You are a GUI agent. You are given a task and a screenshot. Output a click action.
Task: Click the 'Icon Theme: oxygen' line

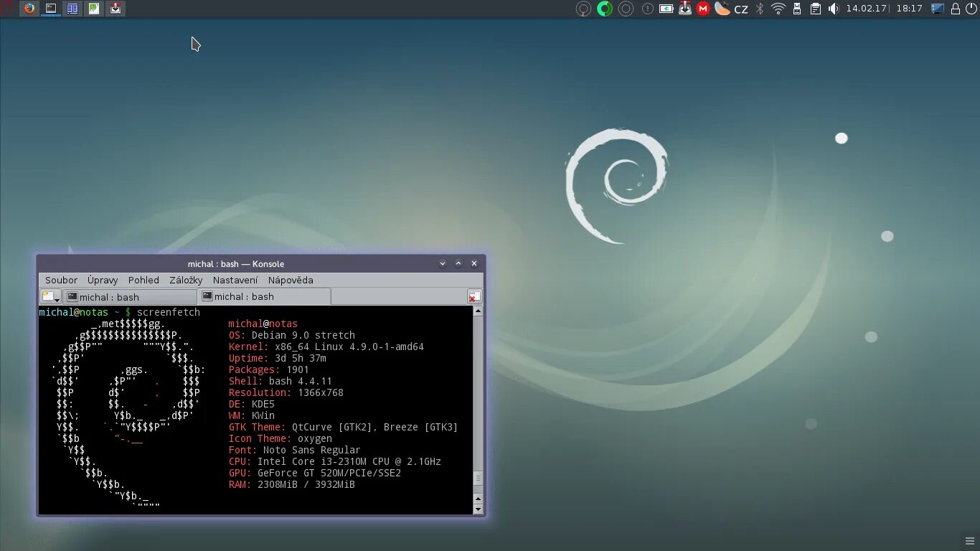[281, 438]
